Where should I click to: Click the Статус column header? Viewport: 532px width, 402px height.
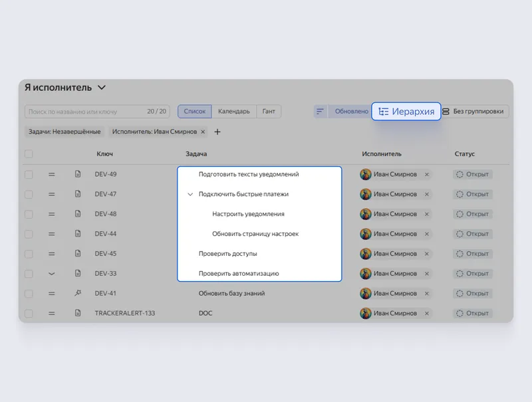pyautogui.click(x=464, y=154)
